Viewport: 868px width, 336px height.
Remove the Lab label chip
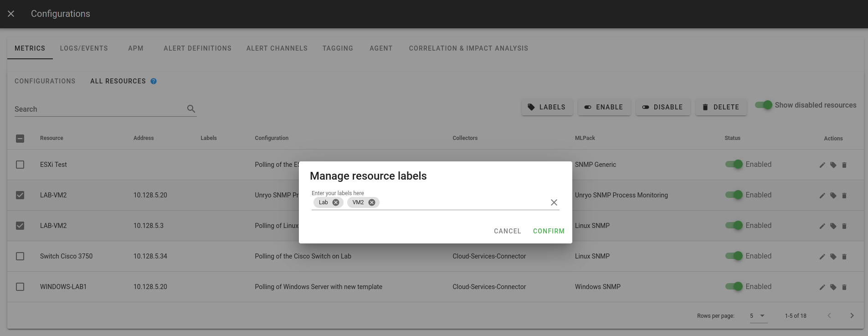(x=336, y=202)
